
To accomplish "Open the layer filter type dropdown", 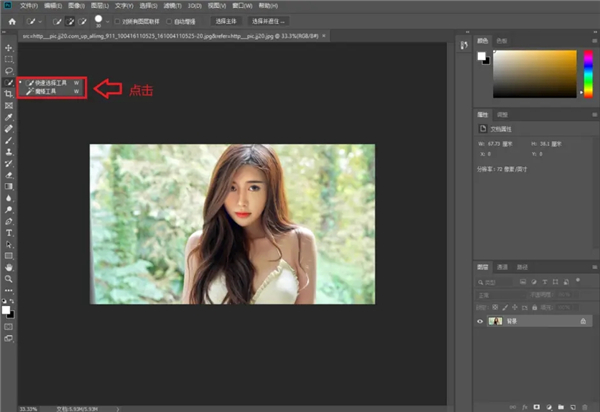I will pos(495,282).
